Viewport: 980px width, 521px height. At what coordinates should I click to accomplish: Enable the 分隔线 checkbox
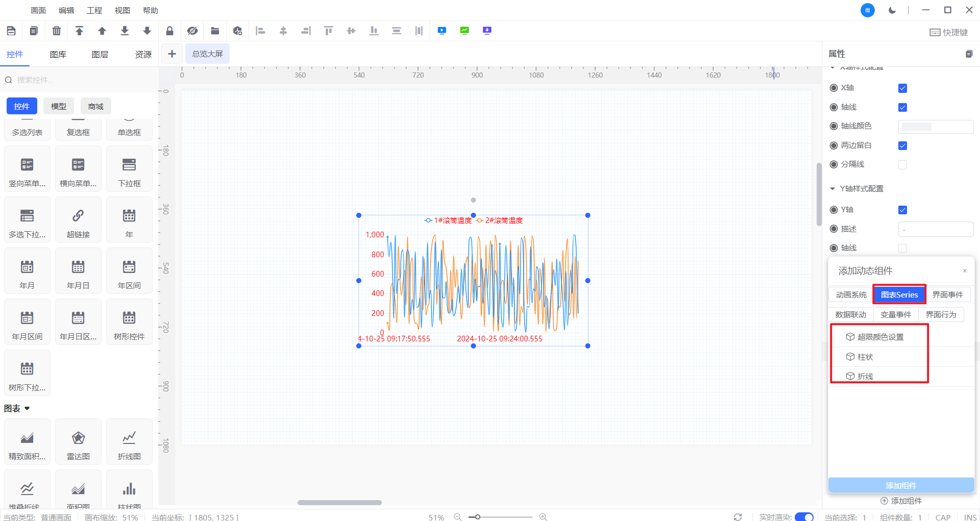click(x=902, y=165)
